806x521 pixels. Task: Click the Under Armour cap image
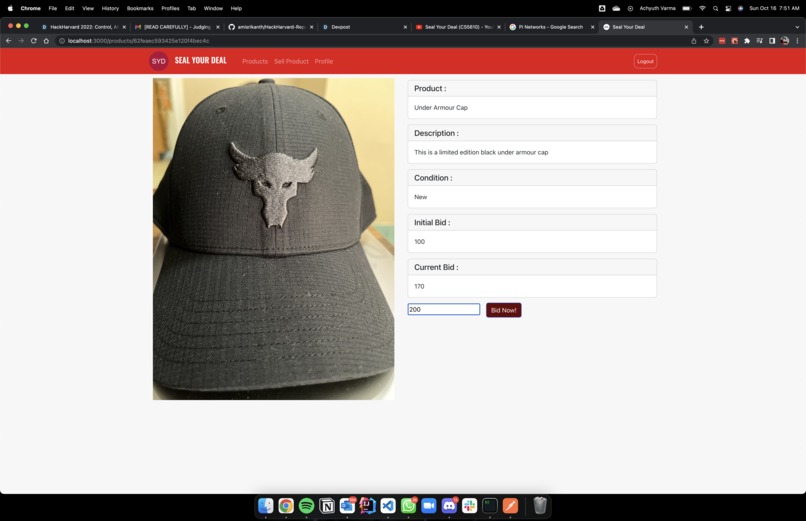(273, 239)
